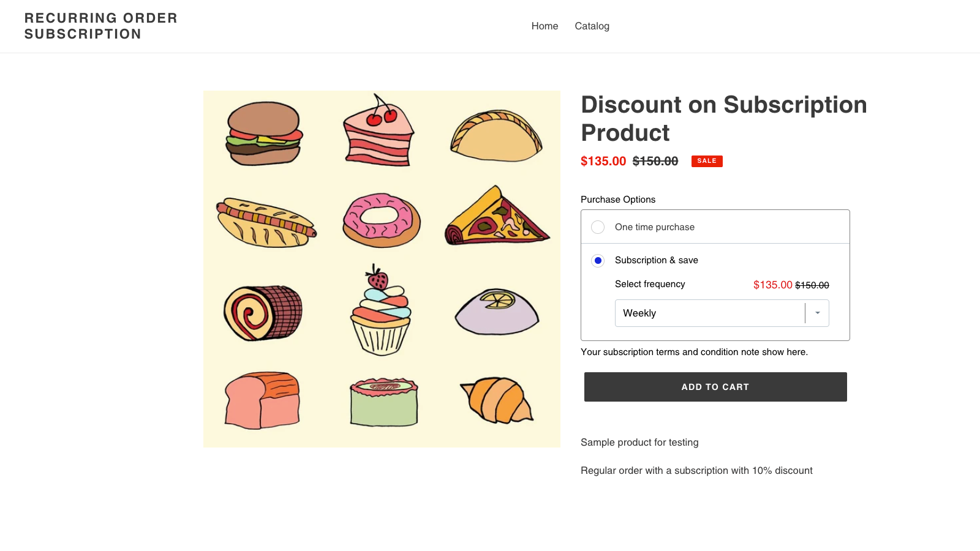Click the cupcake with strawberry illustration

(x=381, y=309)
